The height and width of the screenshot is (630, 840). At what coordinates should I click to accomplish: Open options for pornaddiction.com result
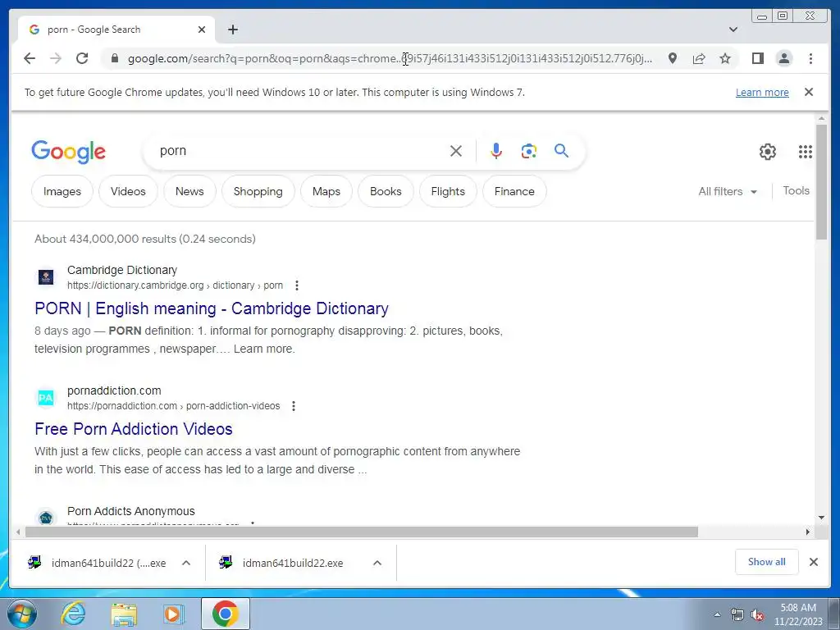[x=294, y=406]
